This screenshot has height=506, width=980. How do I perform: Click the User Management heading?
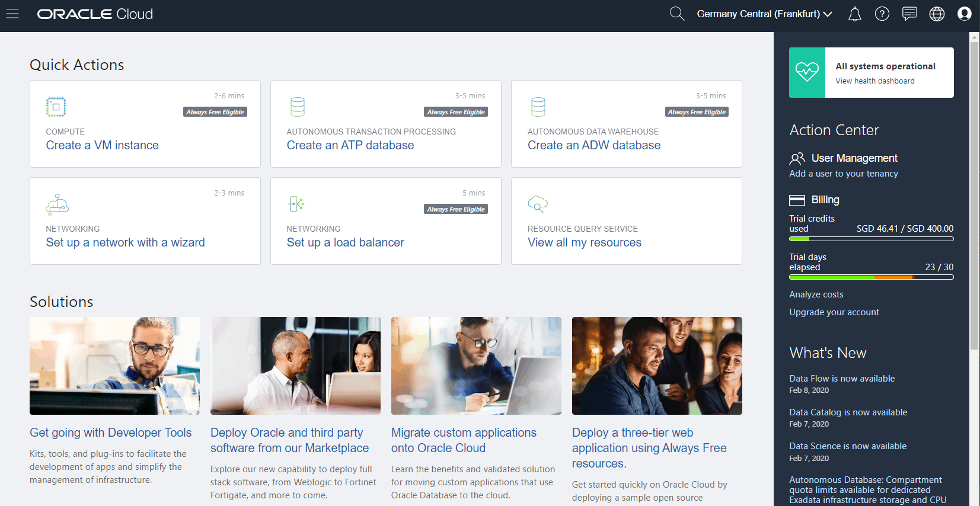click(x=854, y=158)
